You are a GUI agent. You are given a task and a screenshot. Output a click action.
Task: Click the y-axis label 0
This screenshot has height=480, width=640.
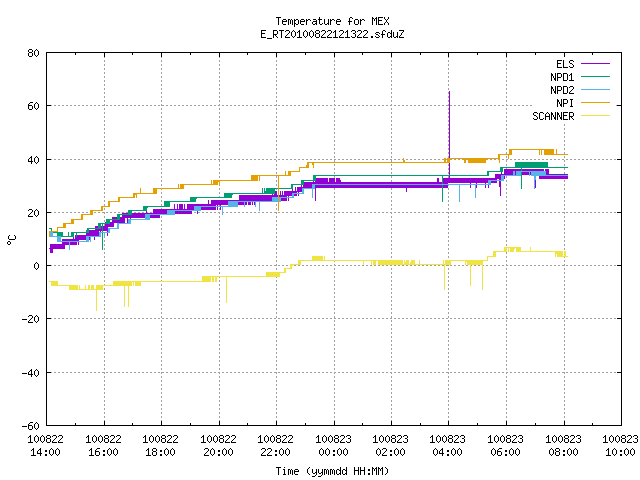[x=37, y=266]
